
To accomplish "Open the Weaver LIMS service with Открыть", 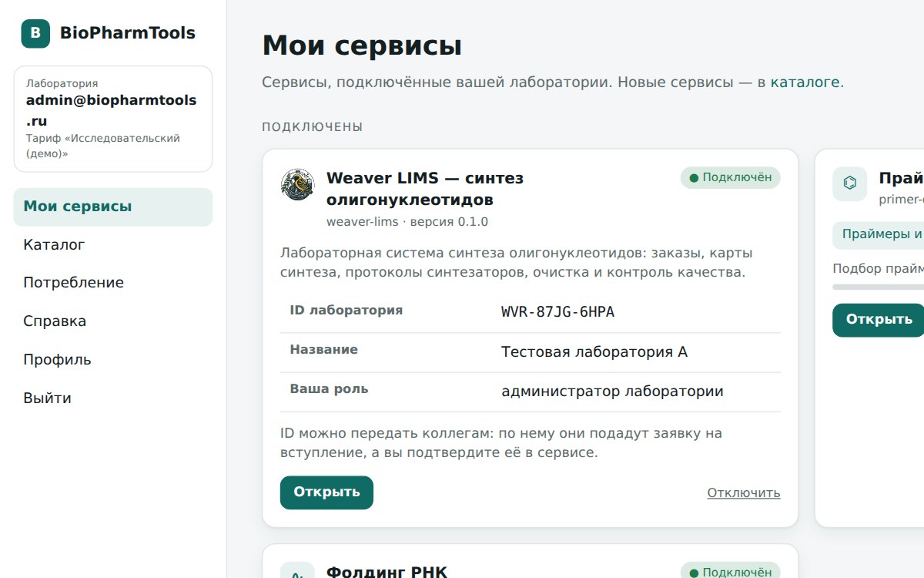I will [326, 492].
